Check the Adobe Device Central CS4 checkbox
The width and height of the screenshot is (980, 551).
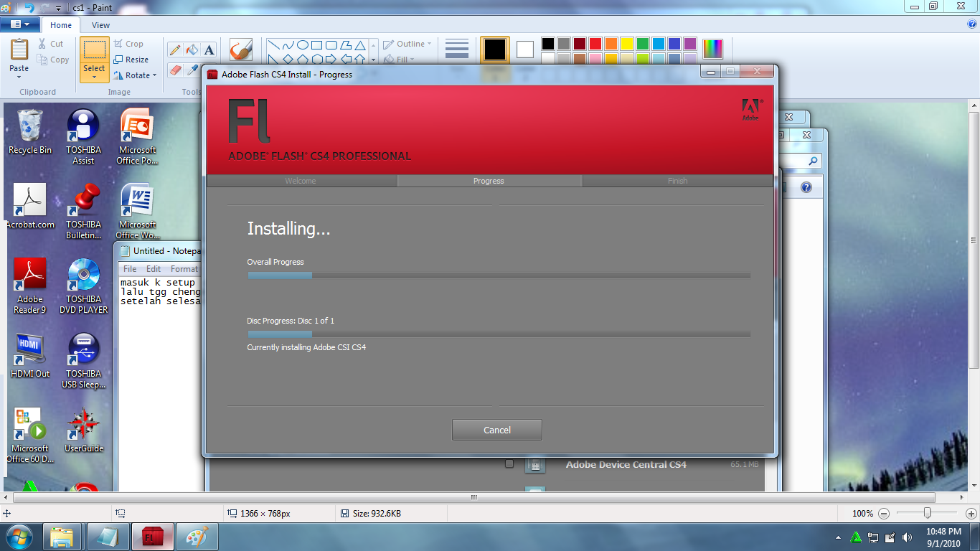(509, 464)
